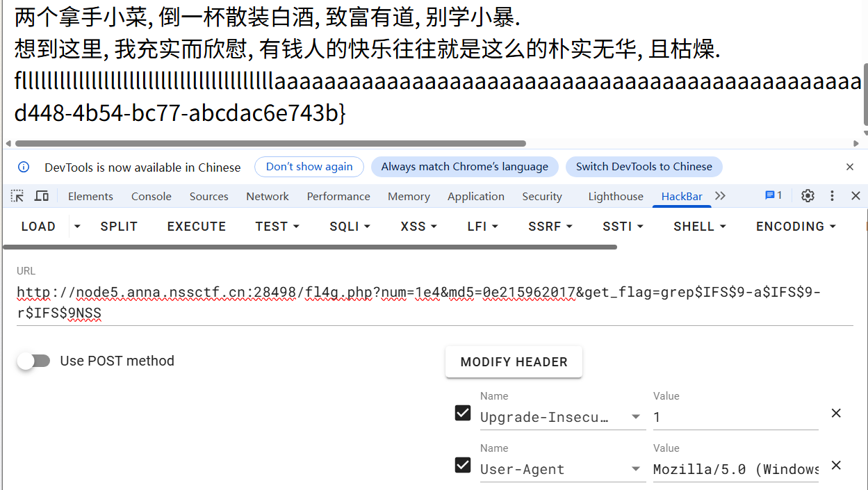Click Don't show again button
The image size is (868, 490).
click(x=309, y=167)
